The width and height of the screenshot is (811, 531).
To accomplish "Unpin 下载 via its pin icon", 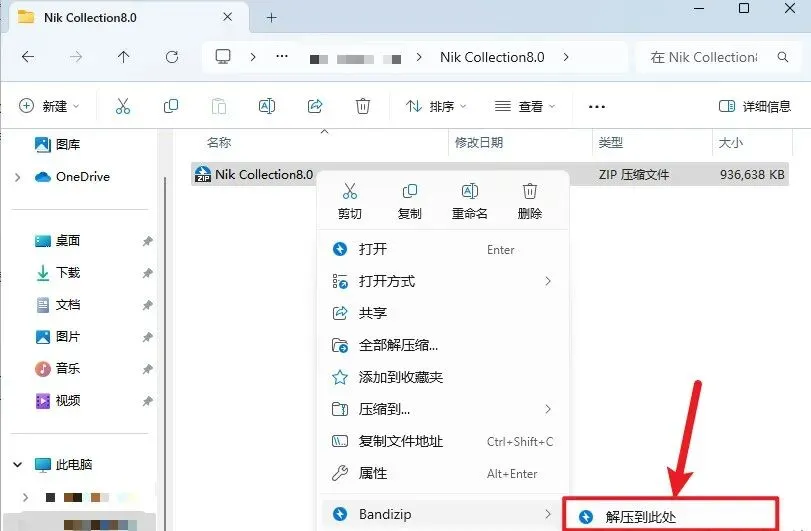I will (x=147, y=273).
